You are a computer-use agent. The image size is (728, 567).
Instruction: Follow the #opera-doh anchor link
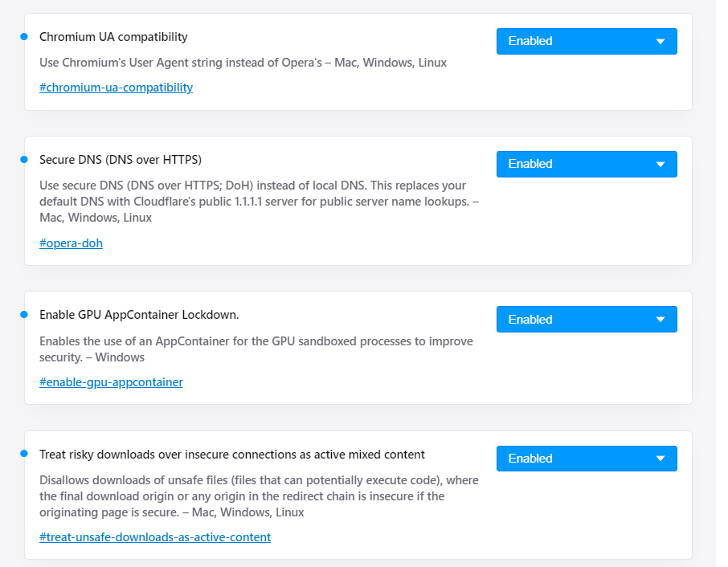[71, 243]
